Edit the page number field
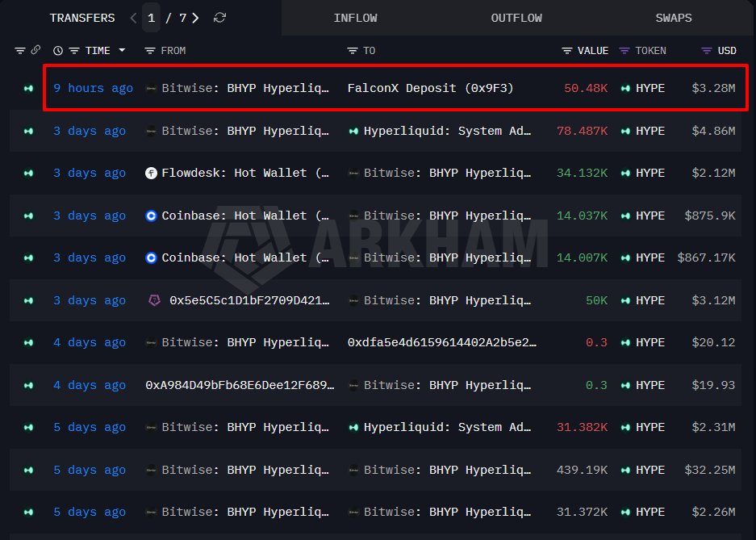This screenshot has height=540, width=756. tap(151, 18)
